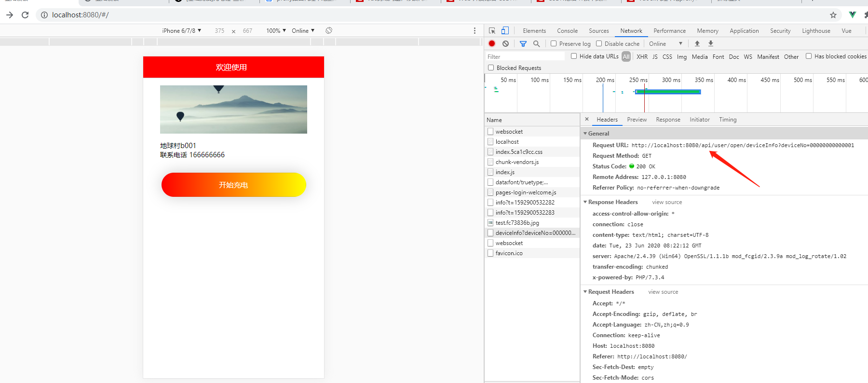The height and width of the screenshot is (383, 868).
Task: Click the rotate device icon
Action: coord(329,30)
